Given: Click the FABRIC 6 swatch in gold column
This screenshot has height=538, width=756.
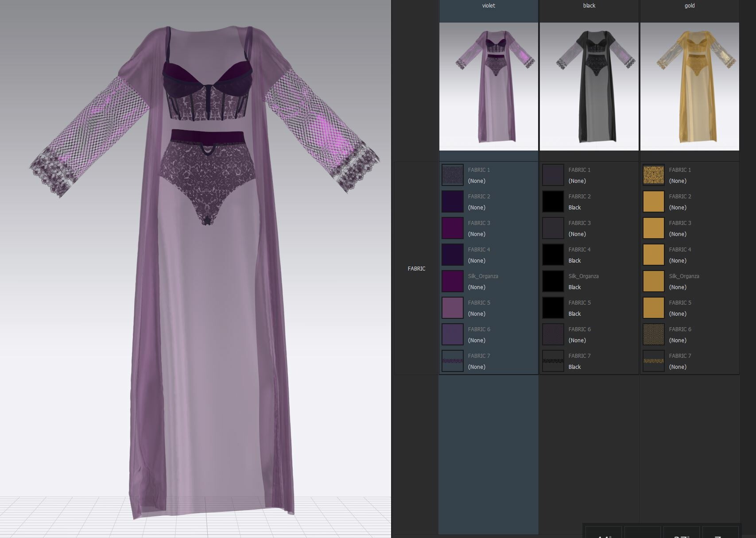Looking at the screenshot, I should pyautogui.click(x=654, y=334).
